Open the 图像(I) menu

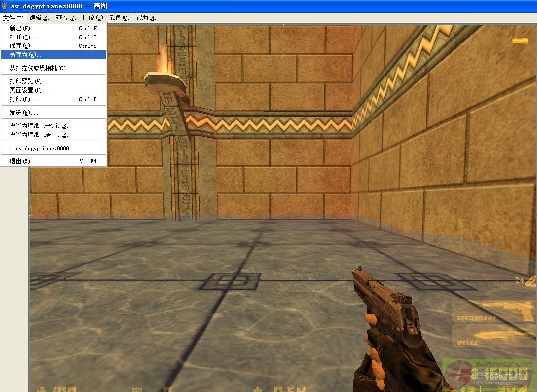tap(92, 18)
